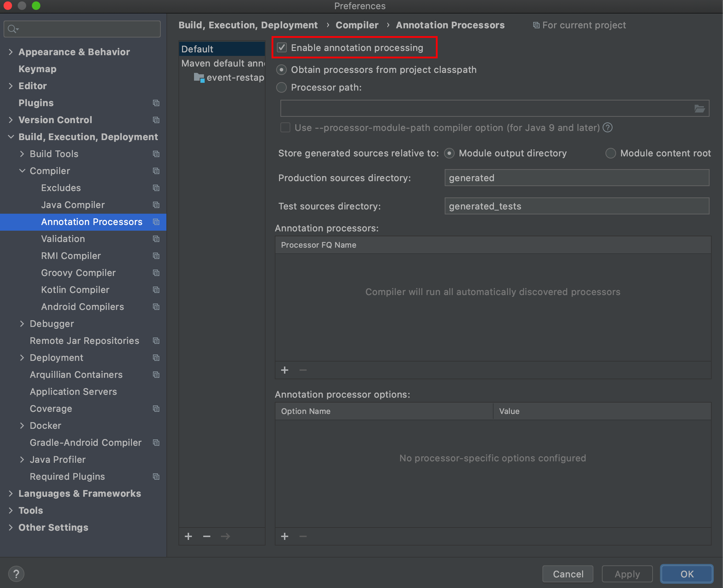Add a new annotation processor profile
723x588 pixels.
(188, 536)
